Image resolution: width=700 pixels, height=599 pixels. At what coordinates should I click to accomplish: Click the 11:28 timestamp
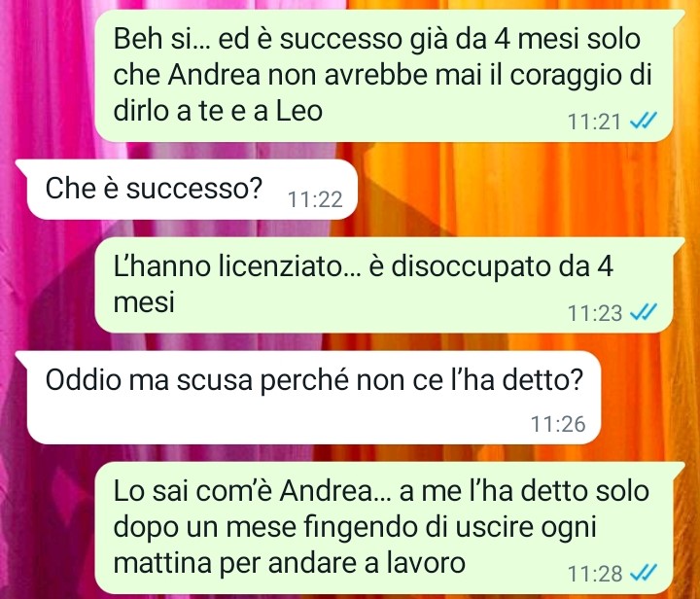[x=595, y=573]
